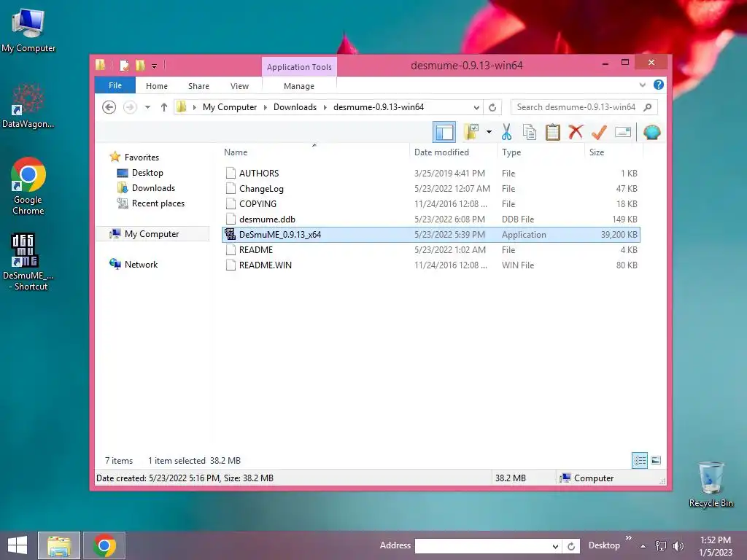
Task: Click the Windows Start button
Action: pyautogui.click(x=18, y=545)
